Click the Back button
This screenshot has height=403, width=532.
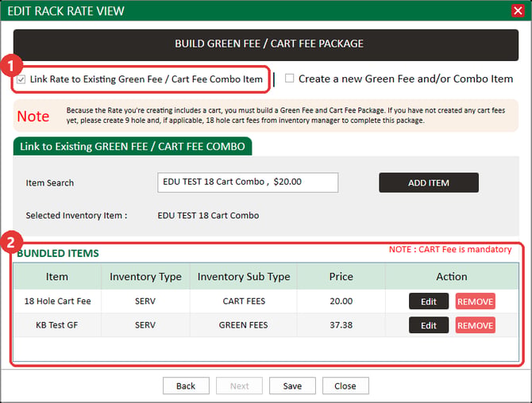point(186,386)
